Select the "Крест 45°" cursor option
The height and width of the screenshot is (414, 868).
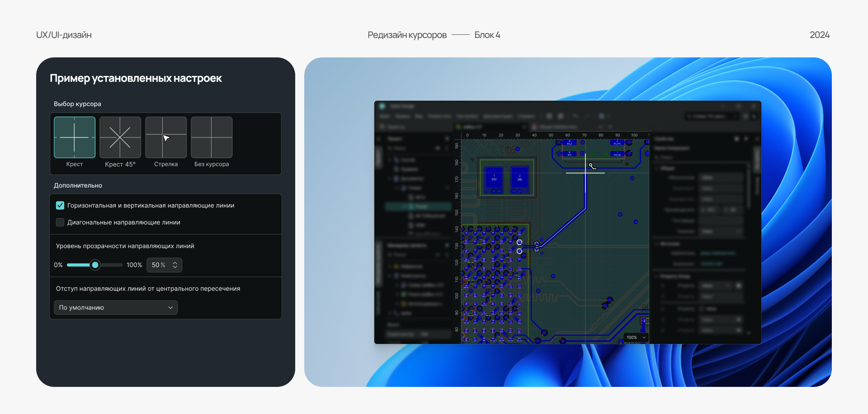coord(120,137)
